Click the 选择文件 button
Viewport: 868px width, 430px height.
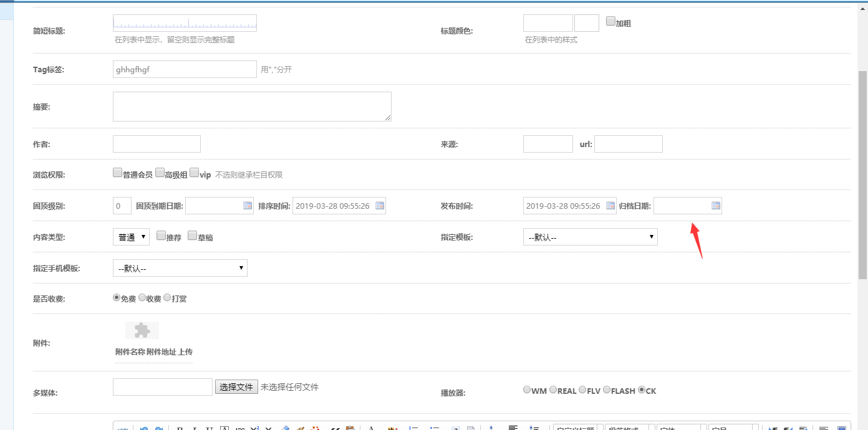click(236, 387)
